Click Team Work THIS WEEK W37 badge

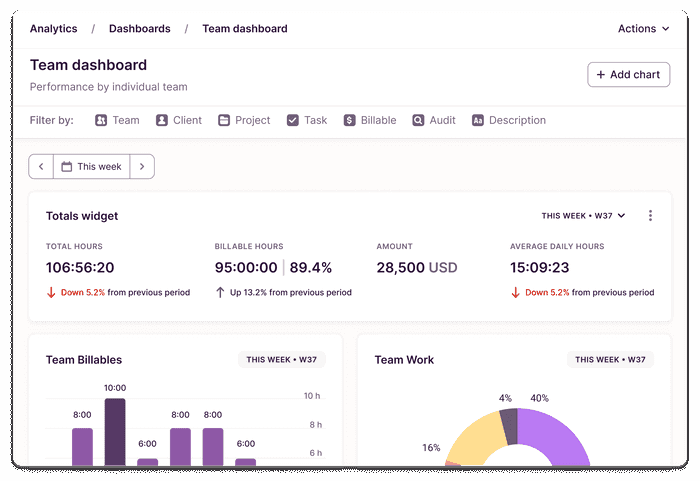[610, 360]
